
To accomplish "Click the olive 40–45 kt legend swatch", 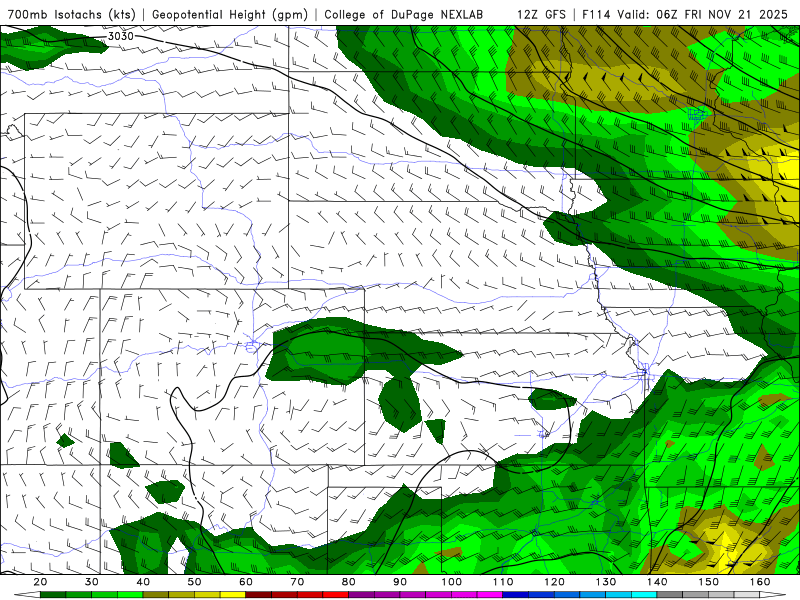I will click(156, 595).
